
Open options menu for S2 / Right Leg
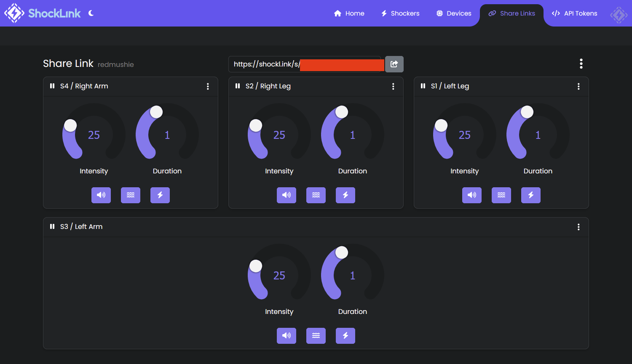click(x=393, y=86)
